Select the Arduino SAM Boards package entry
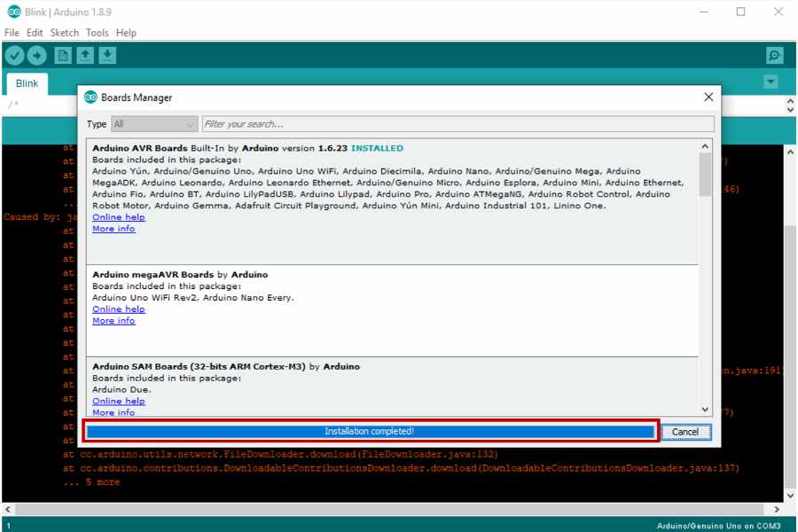 tap(393, 387)
